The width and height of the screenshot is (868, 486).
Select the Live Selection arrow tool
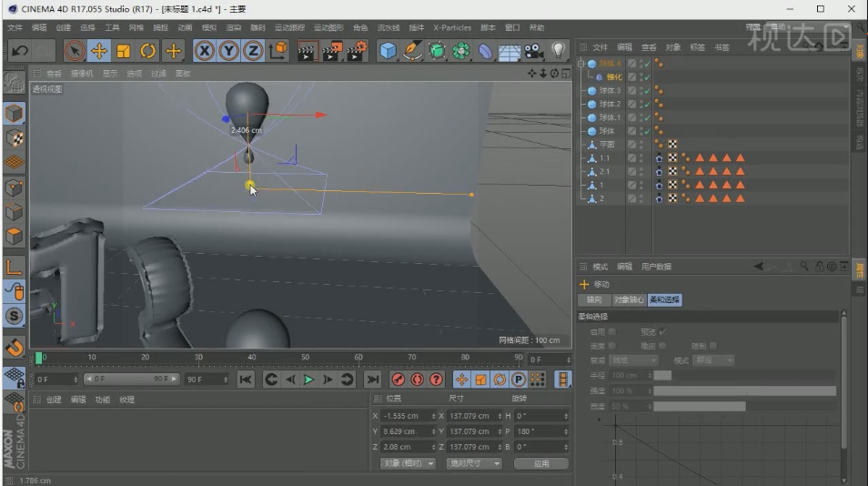[75, 51]
